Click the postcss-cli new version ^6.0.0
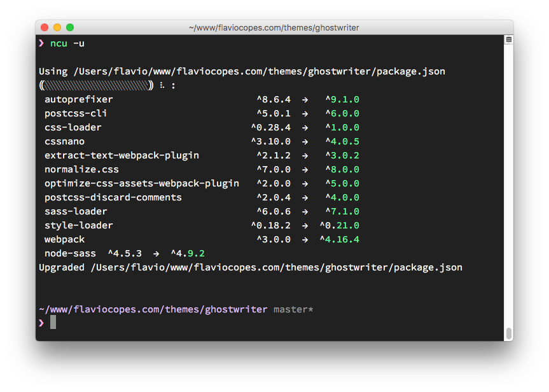This screenshot has height=392, width=549. pos(342,113)
